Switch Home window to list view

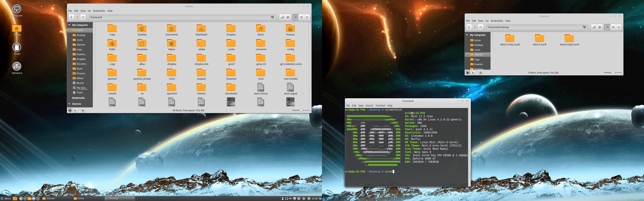[x=301, y=17]
